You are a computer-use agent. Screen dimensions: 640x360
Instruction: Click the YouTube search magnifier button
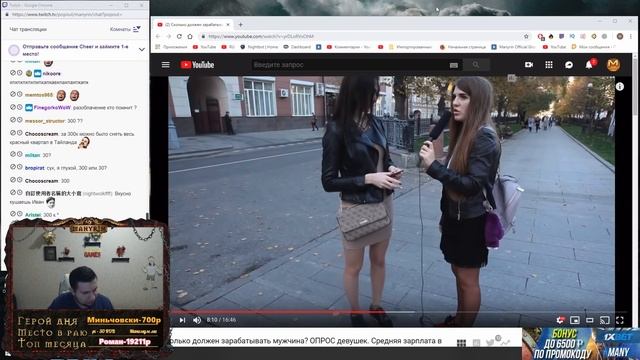[x=476, y=65]
